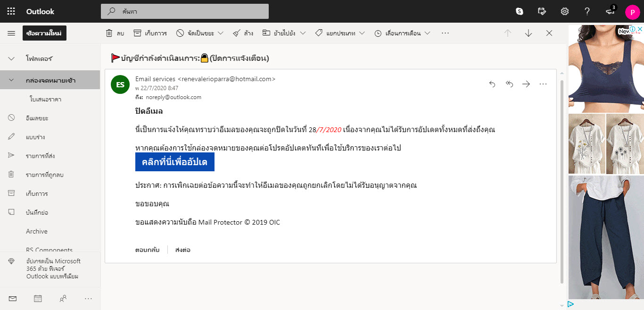Click the navy pants ad thumbnail
Screen dimensions: 644x310
(x=605, y=237)
